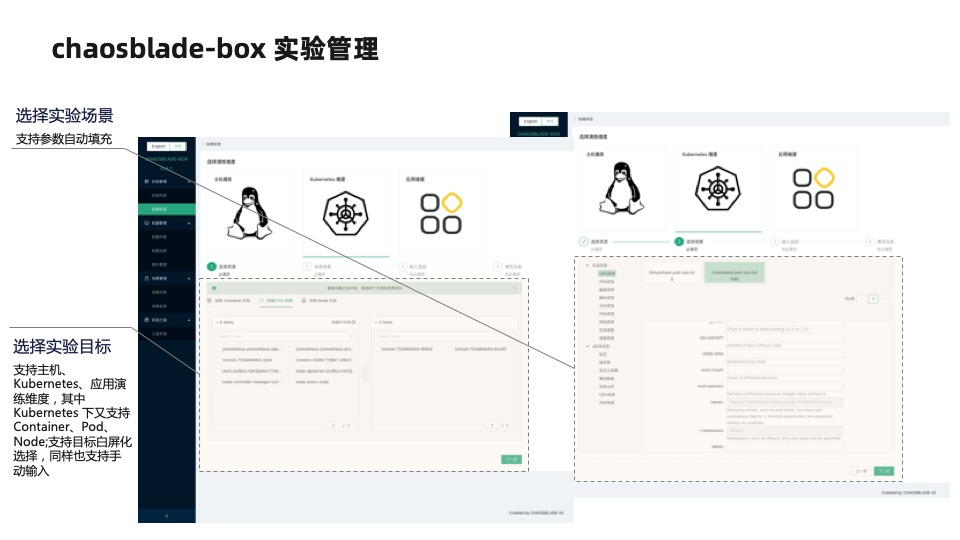Select the application squares card in right screenshot
Image resolution: width=960 pixels, height=540 pixels.
point(814,188)
